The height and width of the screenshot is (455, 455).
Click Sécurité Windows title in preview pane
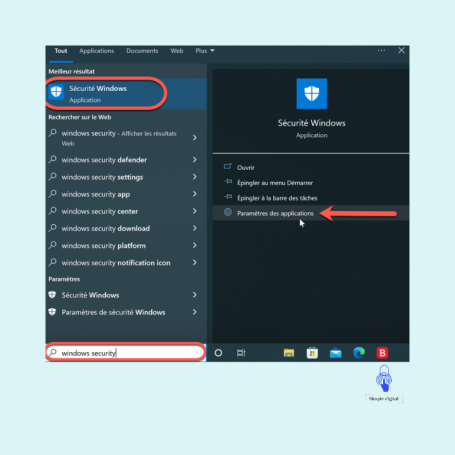click(x=312, y=123)
